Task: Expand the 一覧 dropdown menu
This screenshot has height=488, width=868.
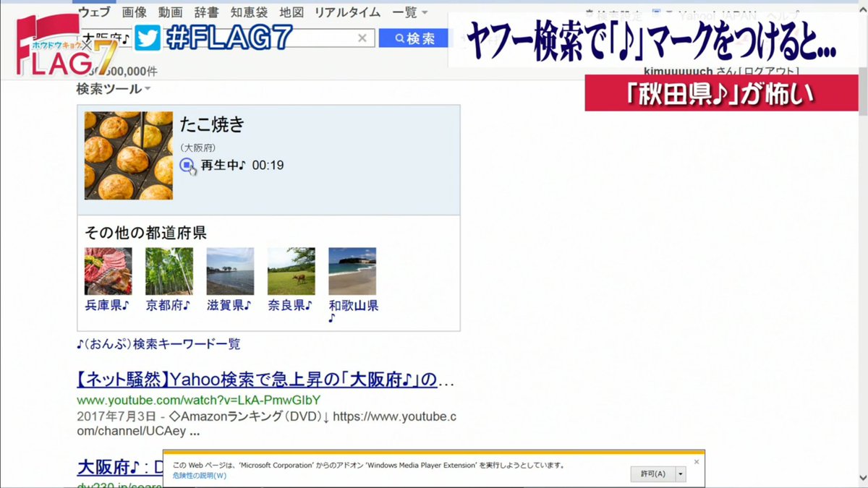Action: tap(409, 12)
